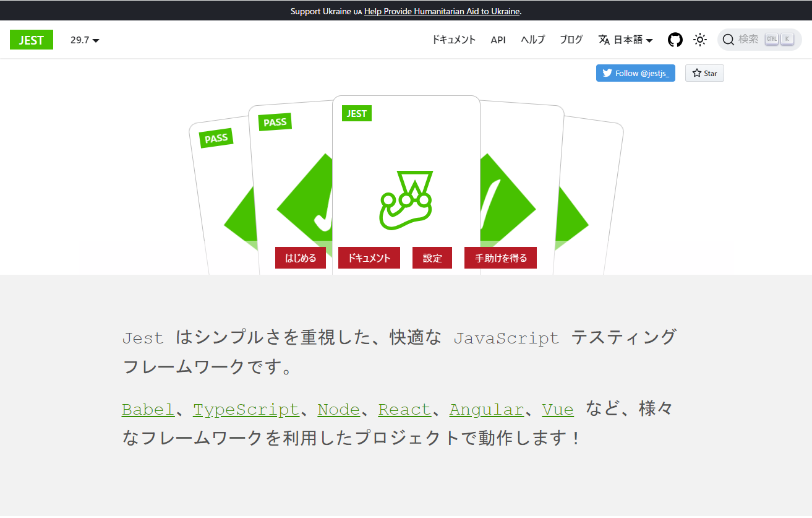Click the jester mascot card illustration
Image resolution: width=812 pixels, height=518 pixels.
pos(406,197)
